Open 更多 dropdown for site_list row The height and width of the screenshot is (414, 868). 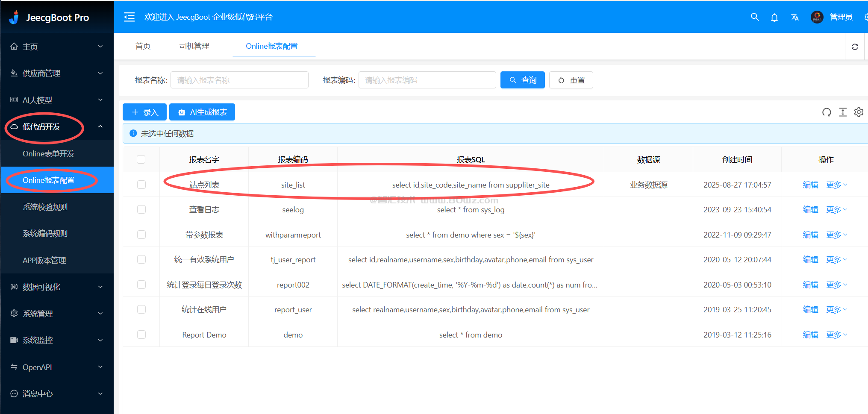pos(836,185)
